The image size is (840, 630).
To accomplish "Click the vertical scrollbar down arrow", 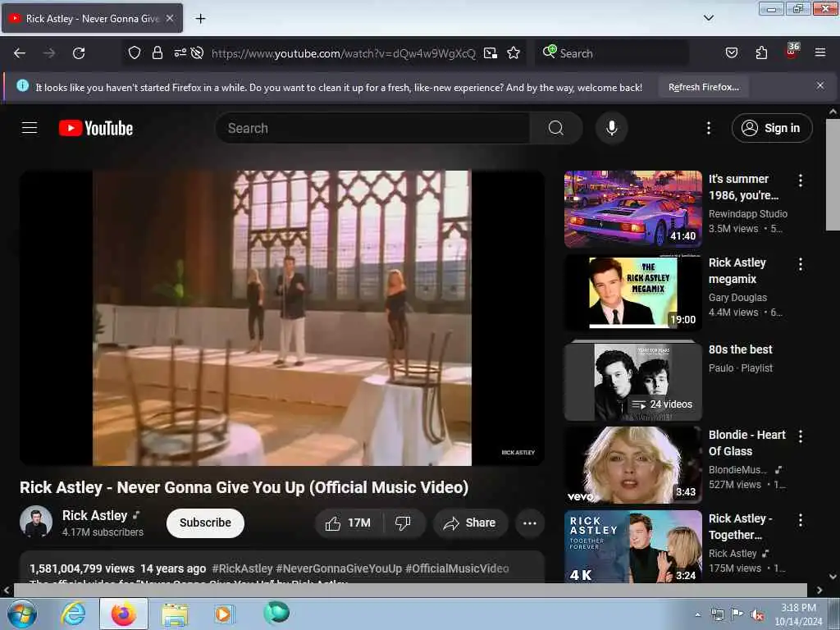I will click(833, 577).
